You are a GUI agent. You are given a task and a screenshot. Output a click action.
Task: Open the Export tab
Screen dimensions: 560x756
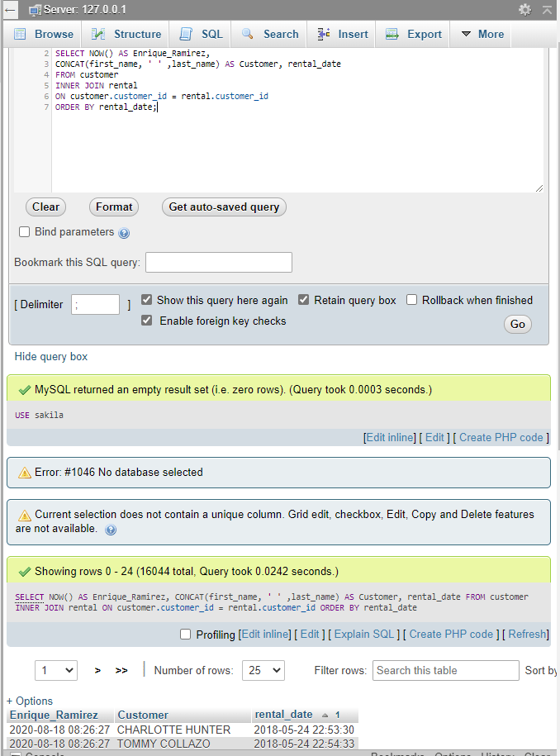tap(414, 34)
